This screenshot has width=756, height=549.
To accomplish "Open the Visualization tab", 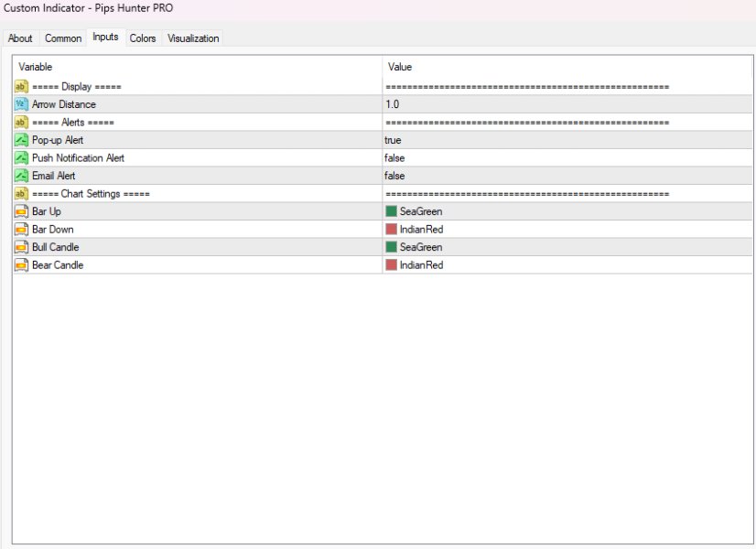I will point(193,38).
